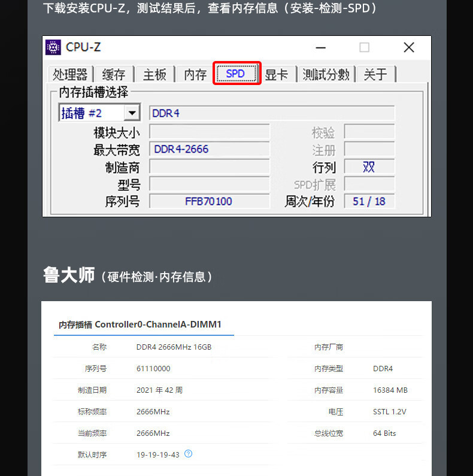Minimize the CPU-Z window
The height and width of the screenshot is (476, 473).
pyautogui.click(x=320, y=47)
